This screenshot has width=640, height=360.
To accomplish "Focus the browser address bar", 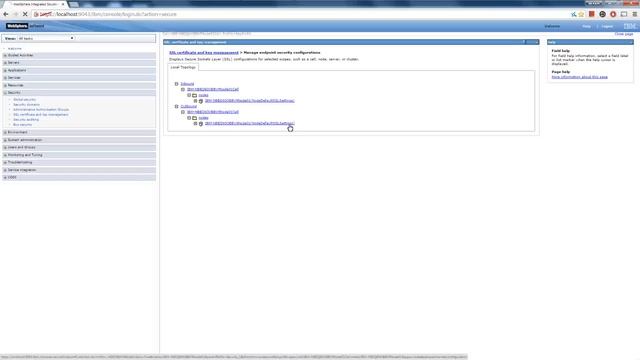I will (300, 14).
